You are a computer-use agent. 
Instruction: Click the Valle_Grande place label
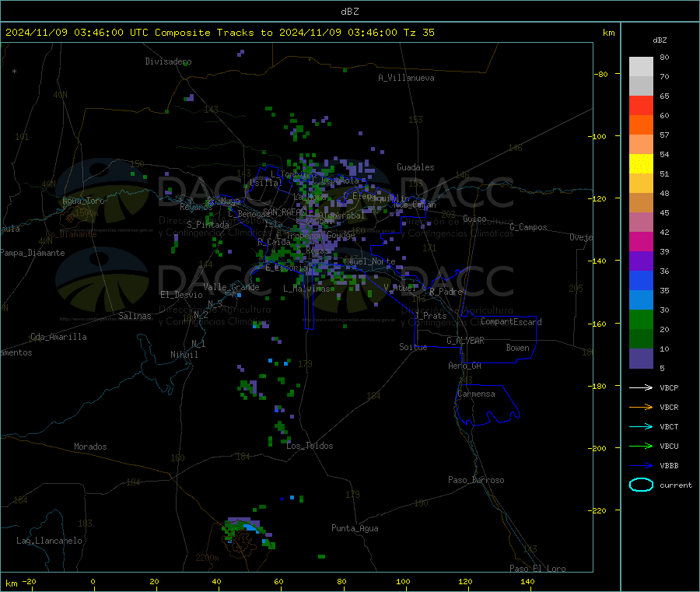pyautogui.click(x=231, y=287)
